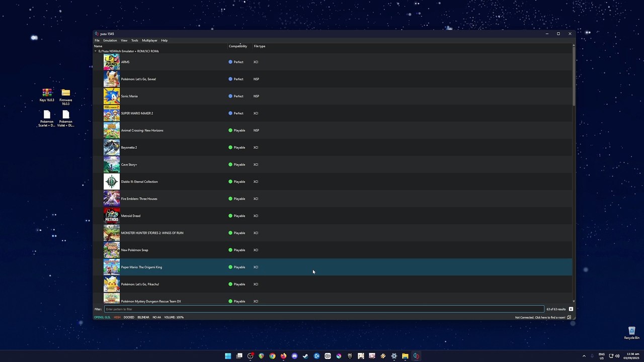Select the Recycle Bin desktop icon
This screenshot has height=362, width=644.
point(631,333)
